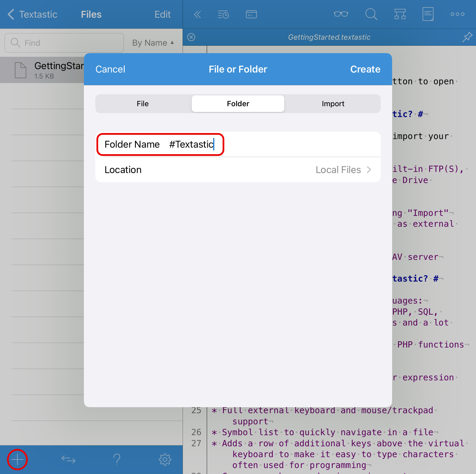Open the terminal window icon
The height and width of the screenshot is (474, 476).
coord(251,14)
